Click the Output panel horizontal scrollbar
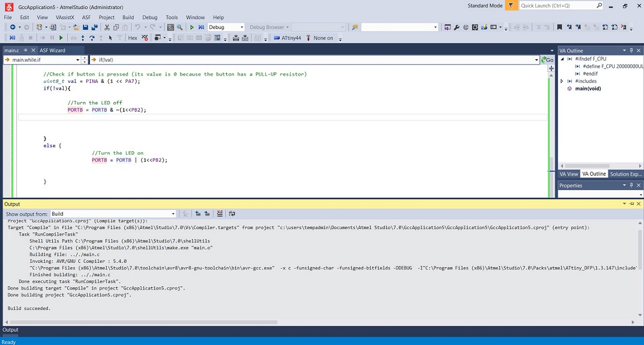 143,322
